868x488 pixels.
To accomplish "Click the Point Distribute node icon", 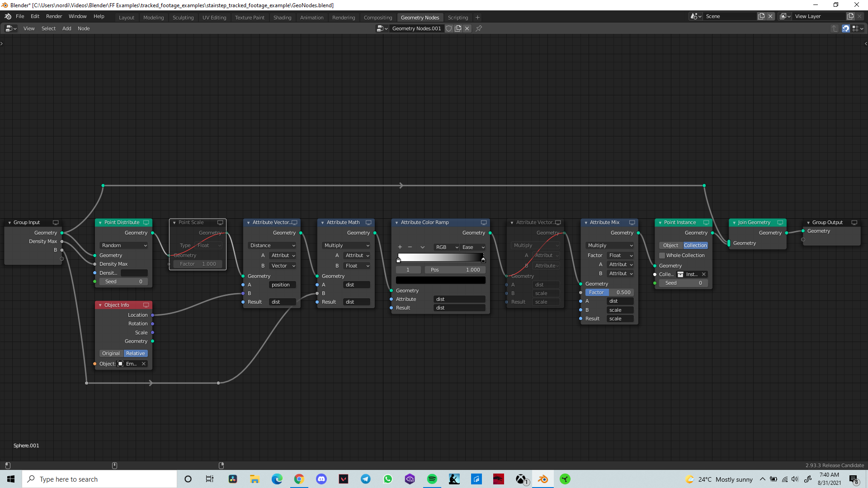I will [x=146, y=222].
